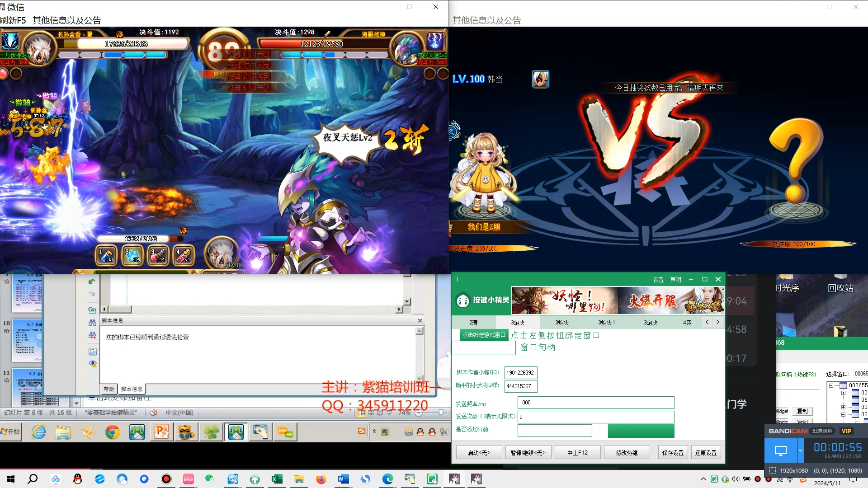
Task: Click the PowerPoint zoom slider handle
Action: [x=441, y=413]
